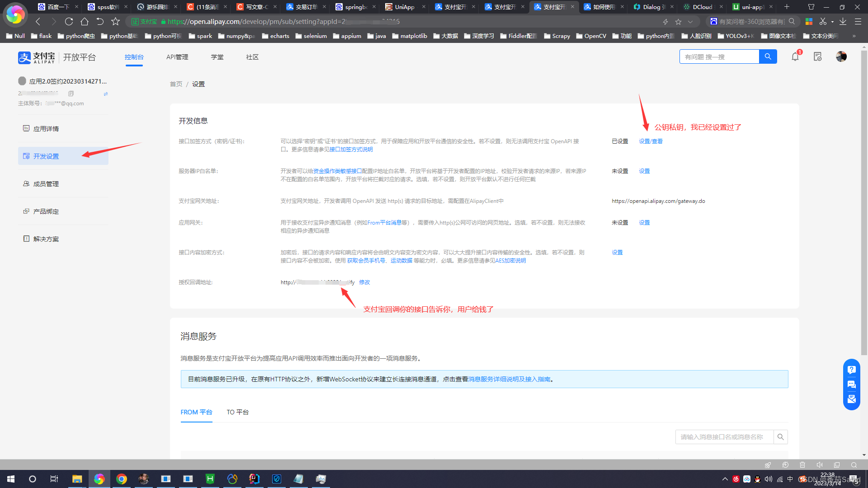Open 开发设置 in the sidebar
Viewport: 868px width, 488px height.
63,156
